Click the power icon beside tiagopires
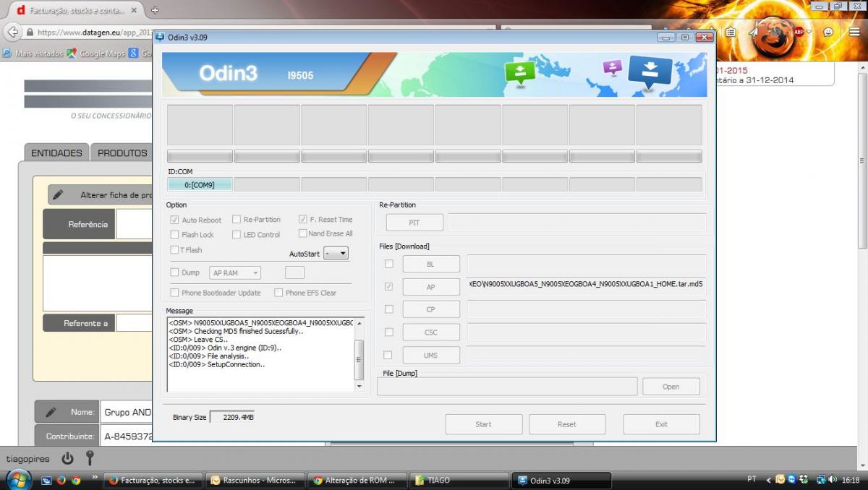This screenshot has width=868, height=490. (x=67, y=458)
